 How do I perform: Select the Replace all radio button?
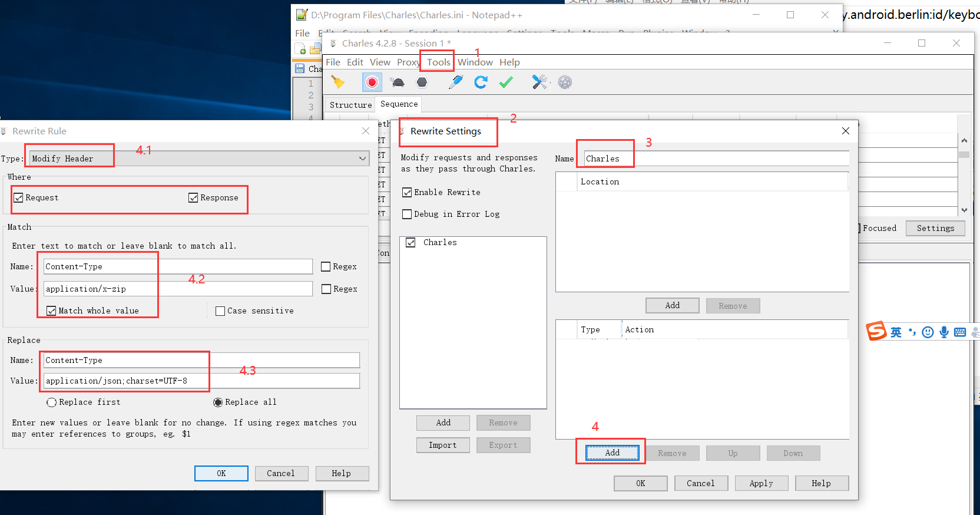tap(218, 402)
